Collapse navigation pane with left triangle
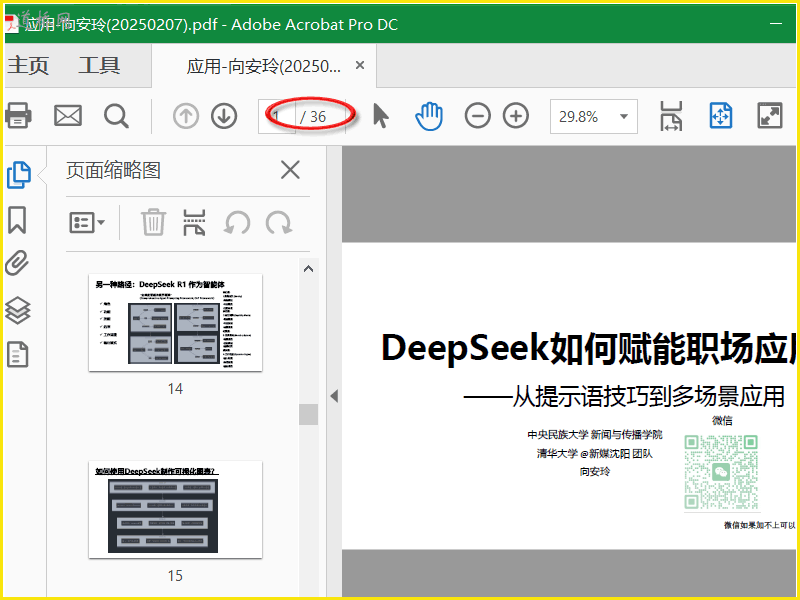 point(334,396)
